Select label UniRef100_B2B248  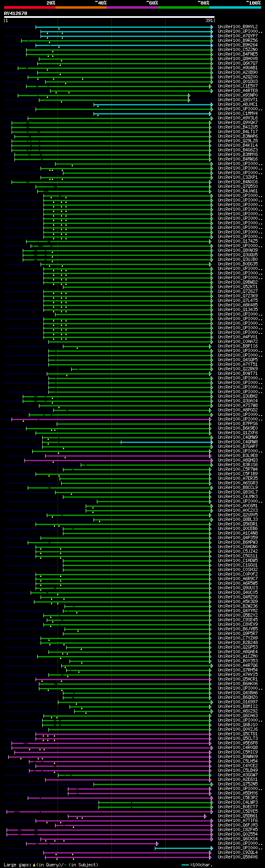click(238, 643)
